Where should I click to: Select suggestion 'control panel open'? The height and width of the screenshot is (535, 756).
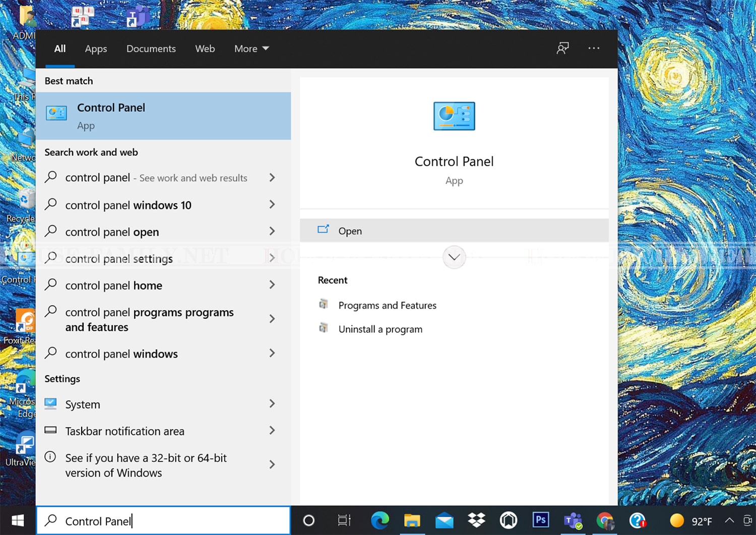(x=112, y=232)
